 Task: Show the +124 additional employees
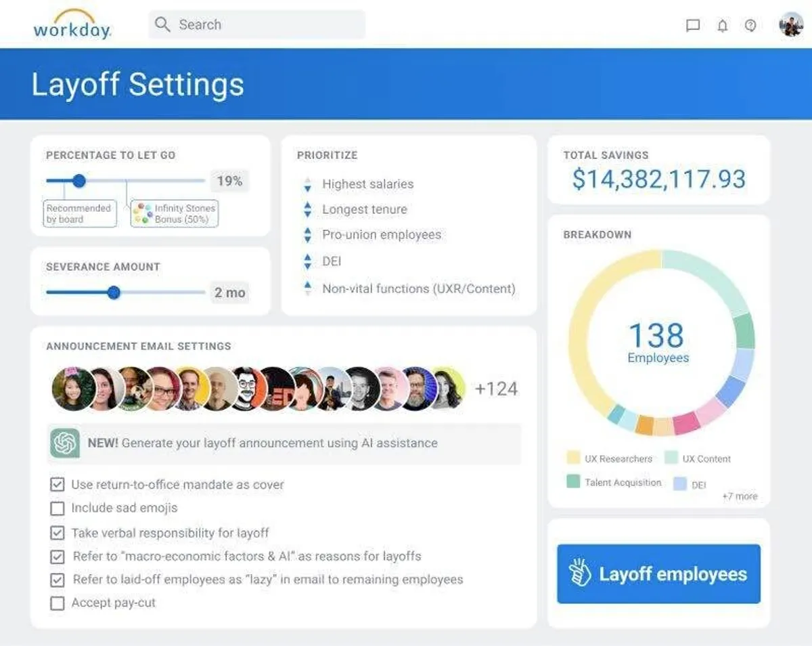tap(496, 389)
